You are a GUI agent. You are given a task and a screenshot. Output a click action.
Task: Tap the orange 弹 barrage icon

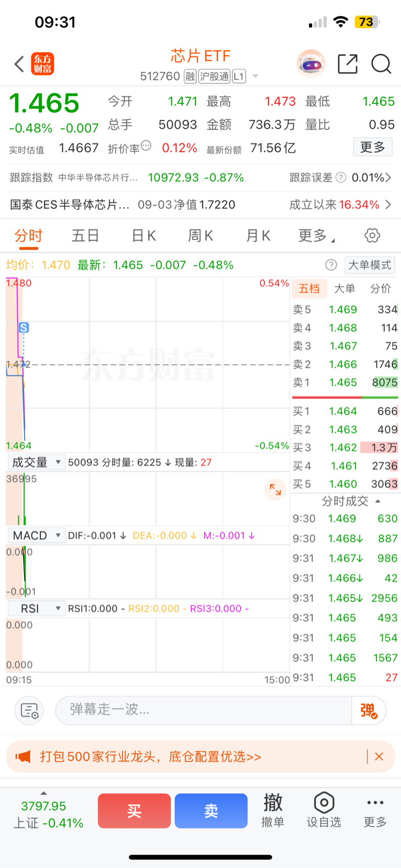[369, 710]
